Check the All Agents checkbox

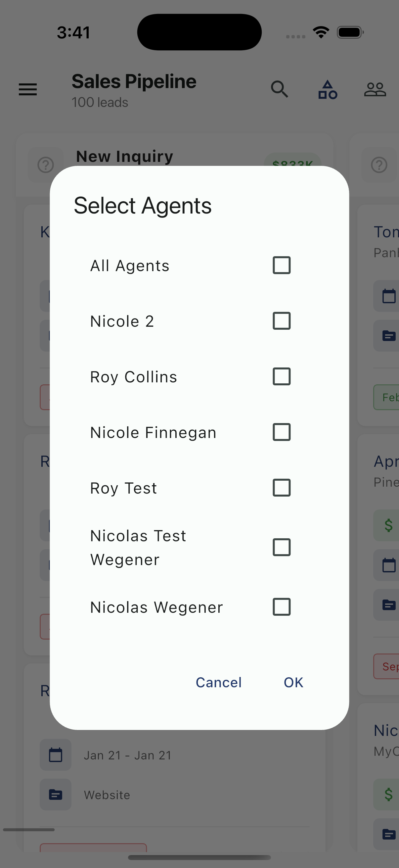click(282, 265)
